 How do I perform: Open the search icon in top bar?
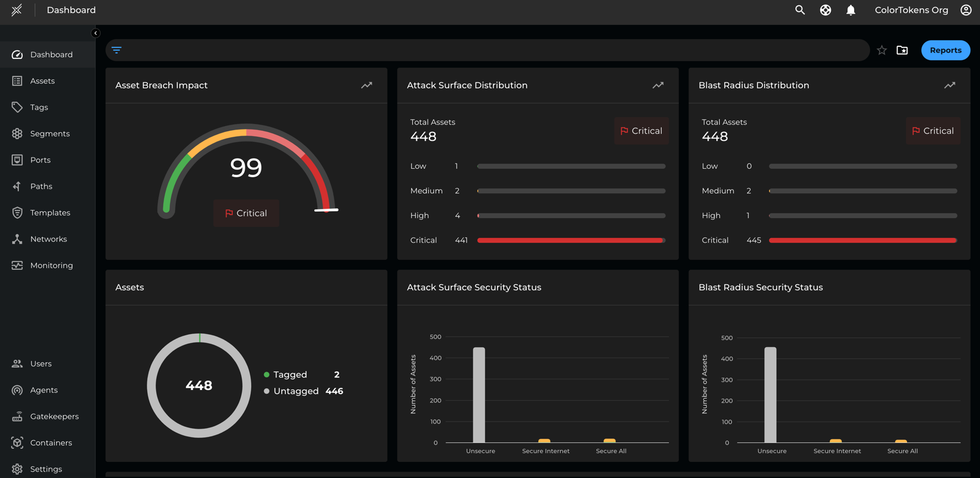[800, 10]
